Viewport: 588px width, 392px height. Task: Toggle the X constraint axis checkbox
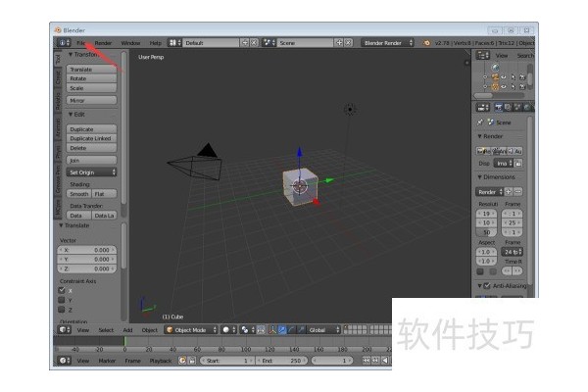point(62,290)
